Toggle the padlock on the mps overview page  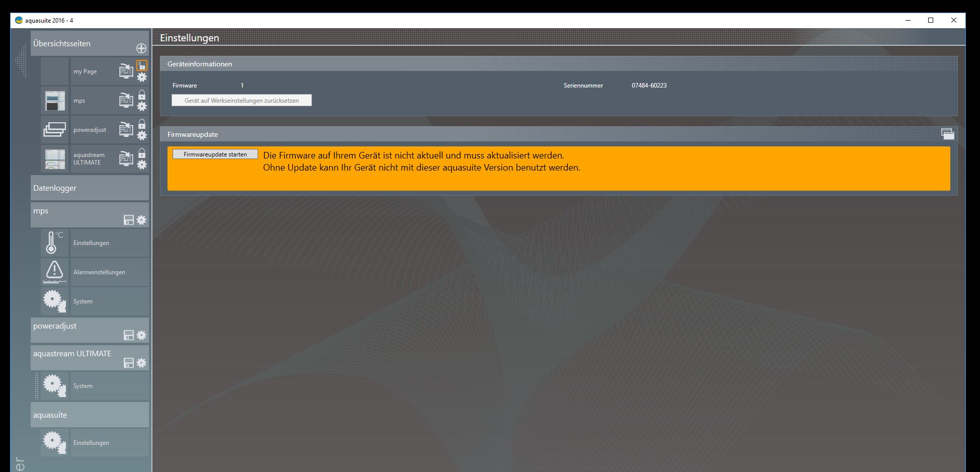tap(142, 95)
